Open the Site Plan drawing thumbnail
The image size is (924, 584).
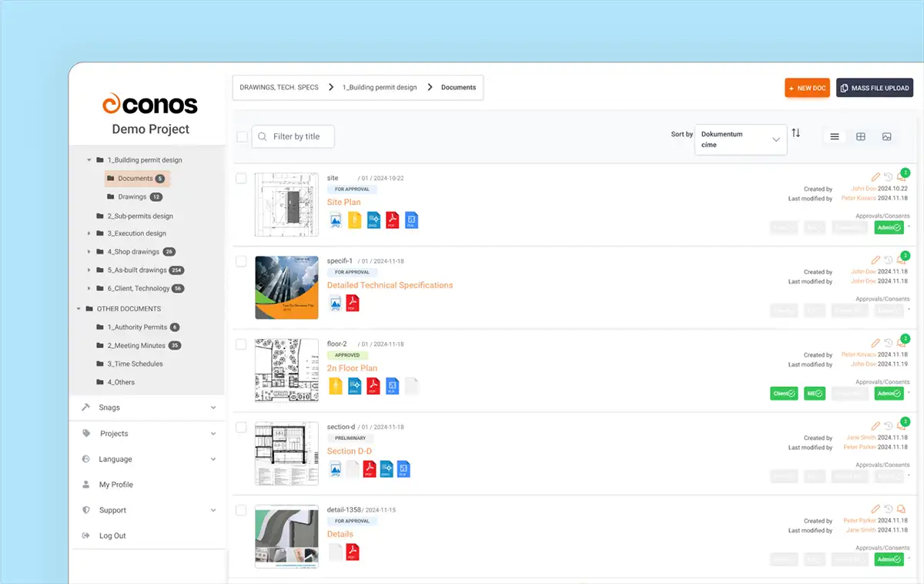286,205
